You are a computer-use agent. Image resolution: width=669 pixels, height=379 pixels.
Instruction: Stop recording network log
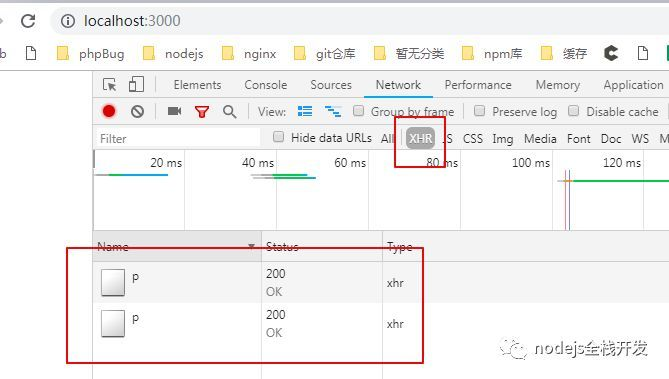point(109,111)
